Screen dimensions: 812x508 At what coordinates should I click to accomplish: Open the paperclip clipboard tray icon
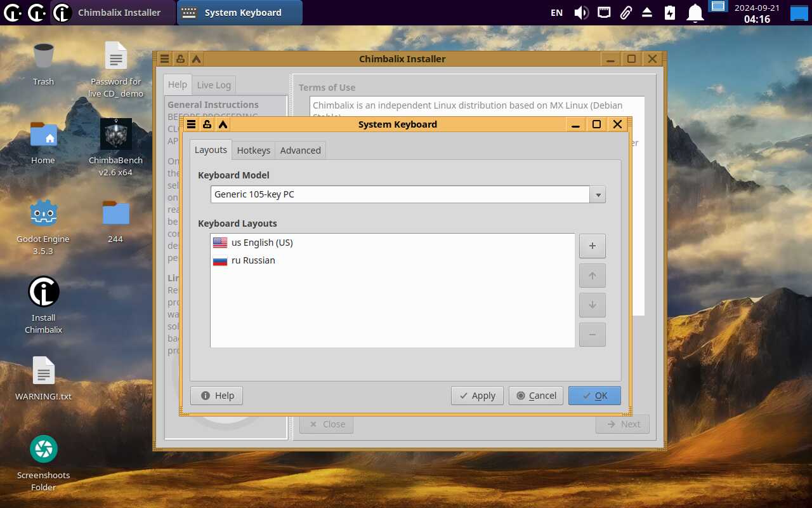(x=625, y=13)
